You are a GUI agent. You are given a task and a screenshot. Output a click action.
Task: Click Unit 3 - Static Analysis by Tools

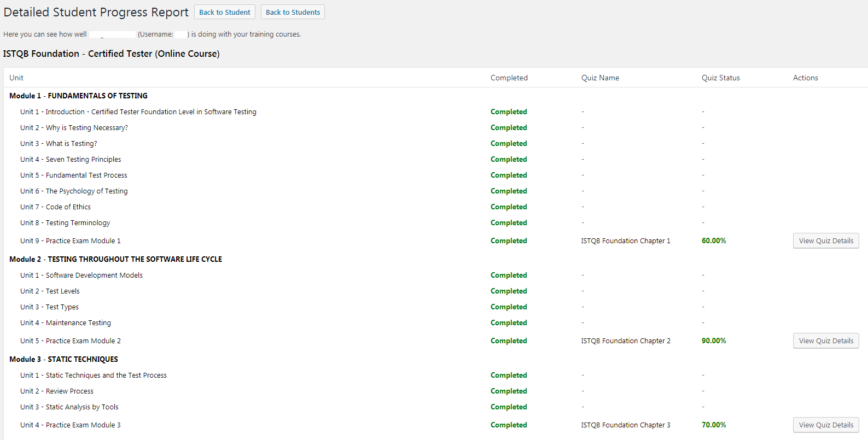69,407
